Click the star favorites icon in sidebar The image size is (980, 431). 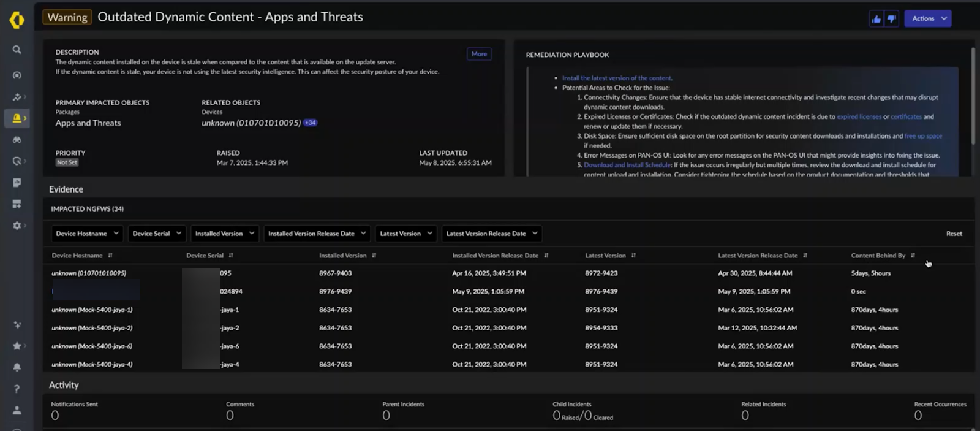[x=17, y=346]
